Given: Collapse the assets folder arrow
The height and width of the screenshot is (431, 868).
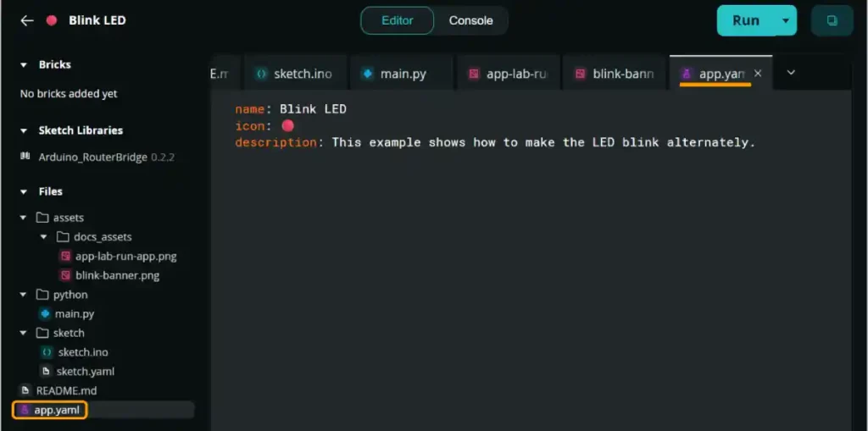Looking at the screenshot, I should (23, 218).
